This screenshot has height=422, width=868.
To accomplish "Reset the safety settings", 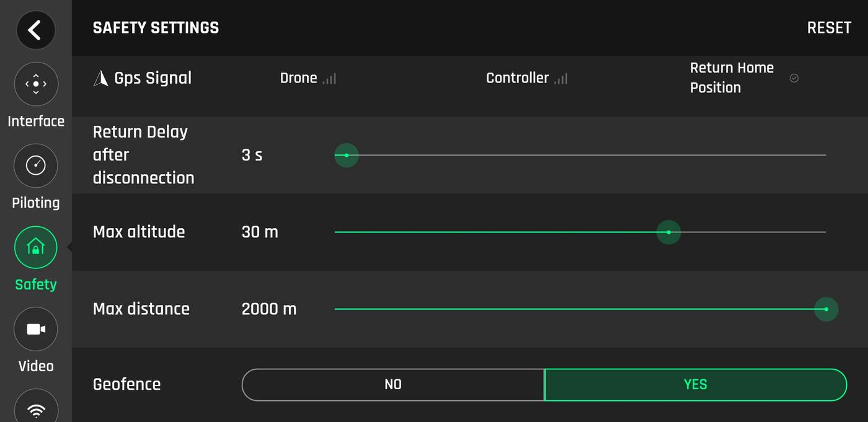I will (x=829, y=28).
